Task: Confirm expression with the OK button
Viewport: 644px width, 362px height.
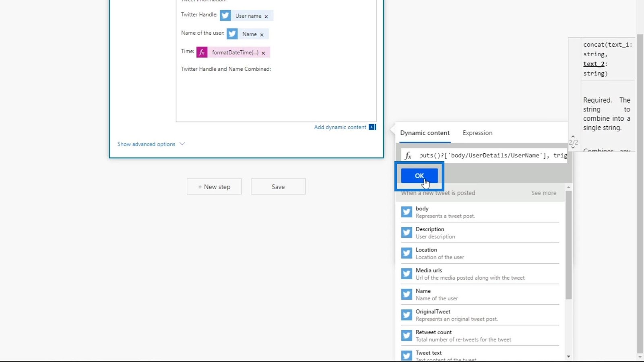Action: pos(419,176)
